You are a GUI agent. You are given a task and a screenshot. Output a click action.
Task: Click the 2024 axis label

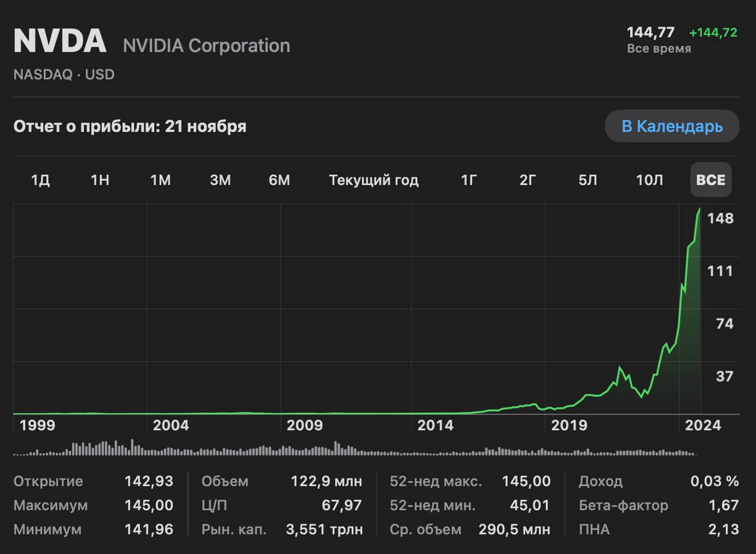click(703, 425)
